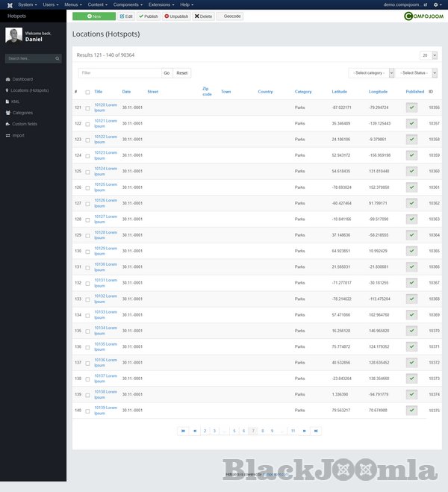Screen dimensions: 448x492
Task: Expand the Select Status dropdown
Action: 417,73
